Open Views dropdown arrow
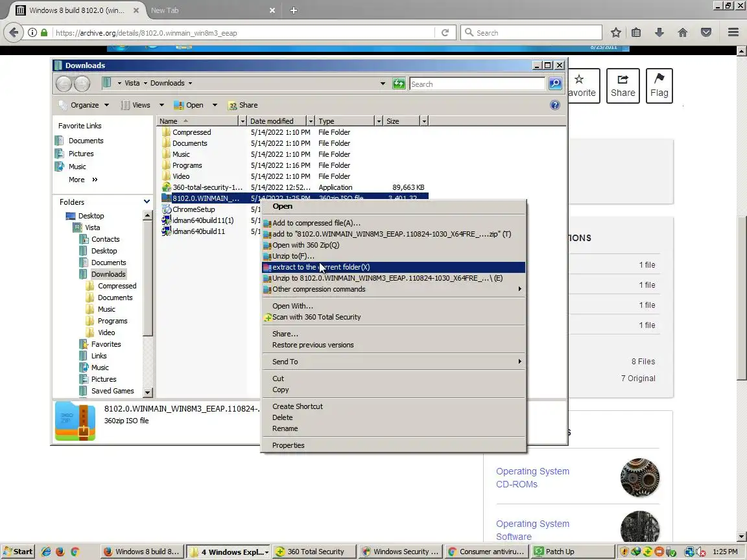747x560 pixels. [161, 105]
